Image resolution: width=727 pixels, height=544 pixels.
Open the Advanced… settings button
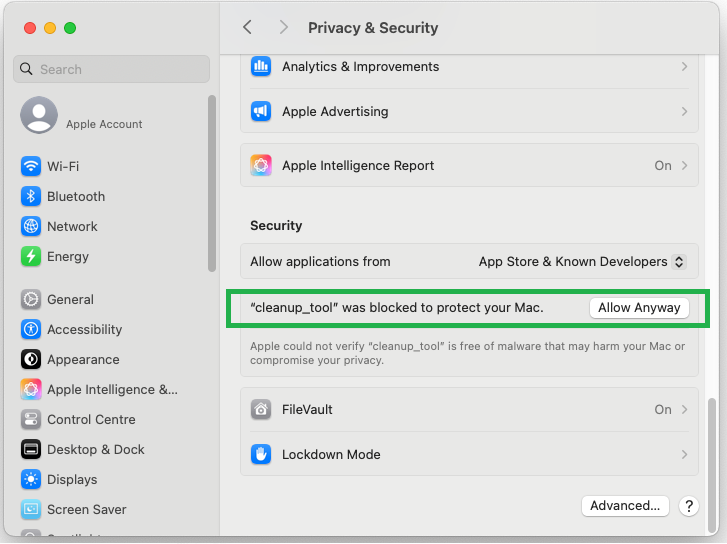point(625,506)
